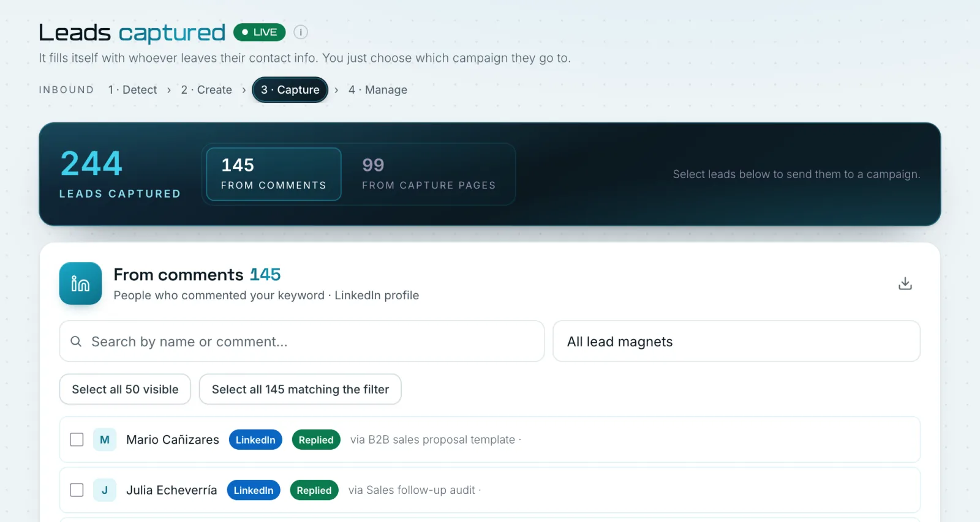The height and width of the screenshot is (522, 980).
Task: Click Select all 145 matching the filter
Action: click(300, 389)
